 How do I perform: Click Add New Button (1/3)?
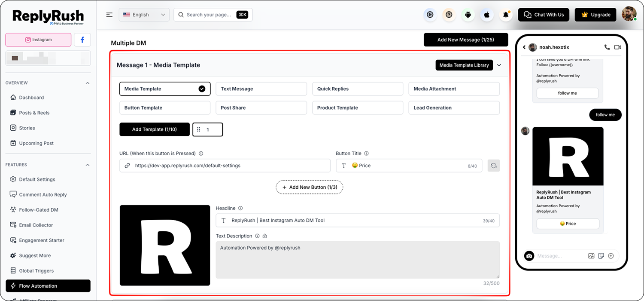(x=310, y=187)
